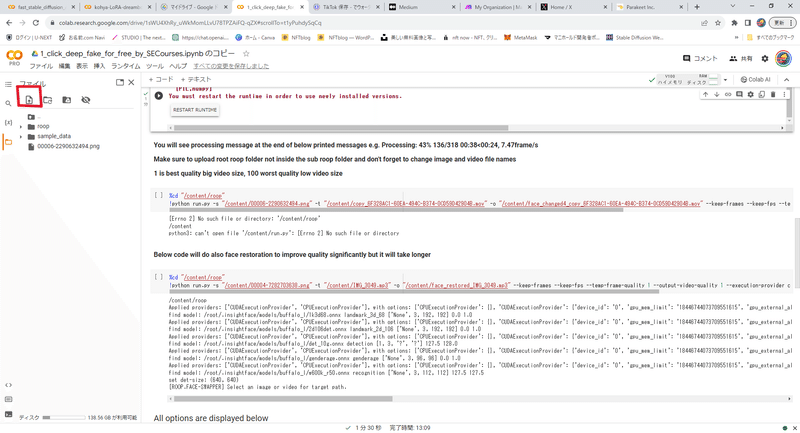Open the Google account avatar

coord(783,59)
